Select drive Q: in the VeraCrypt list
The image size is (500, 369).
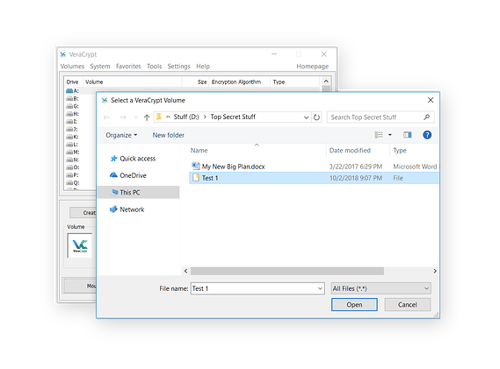[72, 183]
